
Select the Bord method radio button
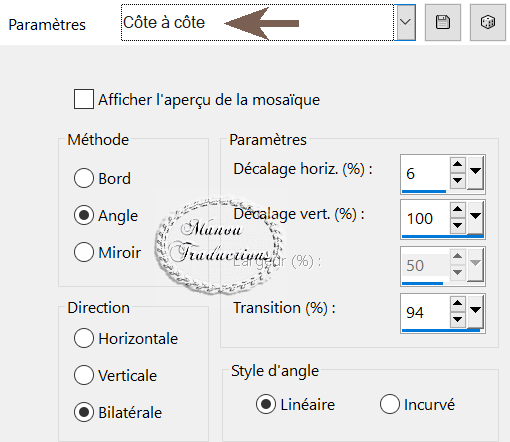[84, 178]
